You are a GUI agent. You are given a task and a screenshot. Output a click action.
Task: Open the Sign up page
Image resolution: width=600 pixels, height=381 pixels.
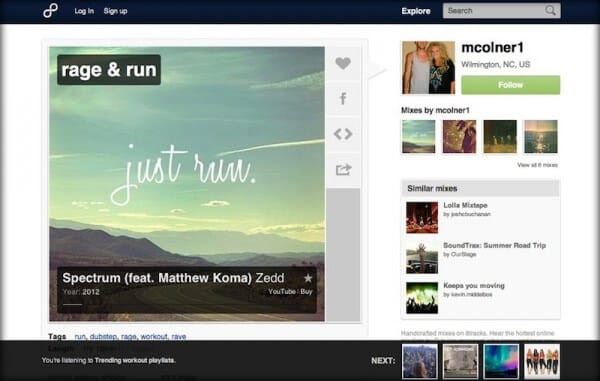pyautogui.click(x=115, y=11)
